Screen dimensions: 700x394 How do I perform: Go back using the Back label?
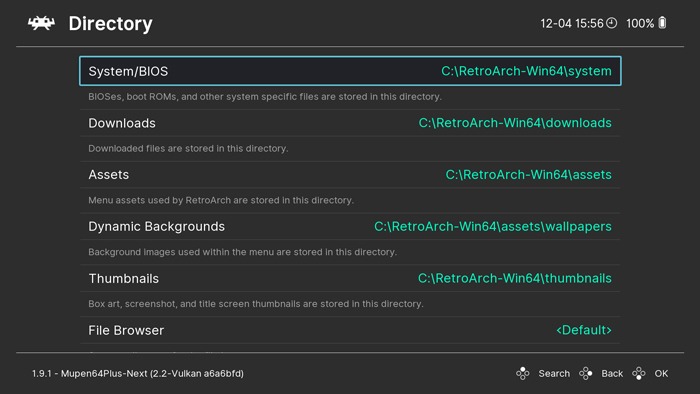coord(612,373)
